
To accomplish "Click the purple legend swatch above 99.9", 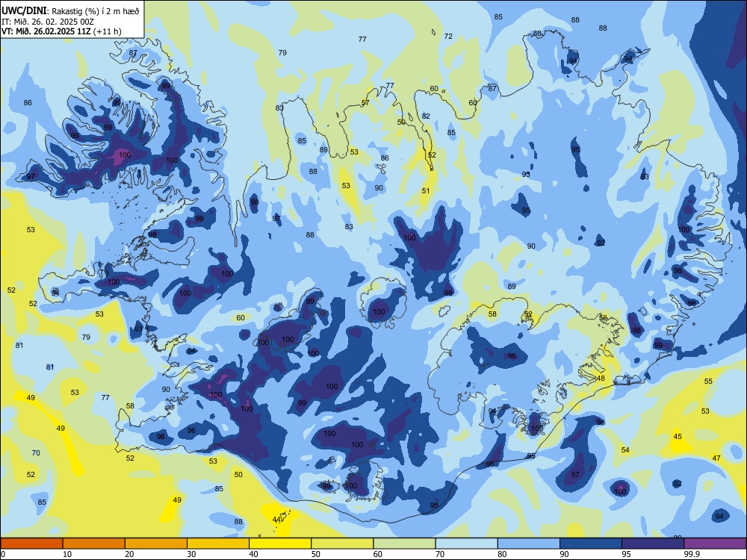I will tap(715, 544).
